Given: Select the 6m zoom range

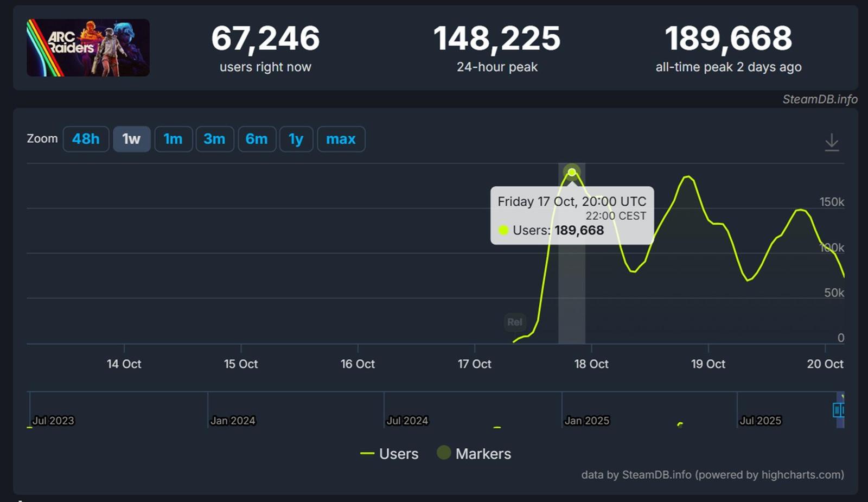Looking at the screenshot, I should pos(257,139).
